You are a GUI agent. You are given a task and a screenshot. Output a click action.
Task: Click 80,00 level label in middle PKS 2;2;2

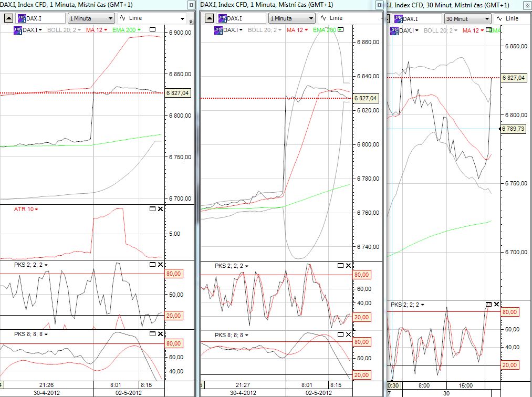362,275
